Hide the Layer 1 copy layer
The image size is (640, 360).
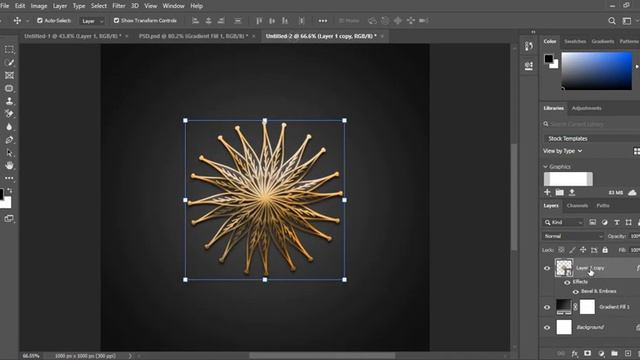coord(547,268)
